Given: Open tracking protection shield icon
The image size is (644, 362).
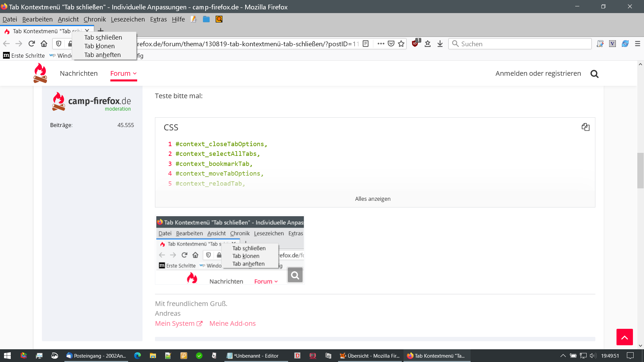Looking at the screenshot, I should click(x=59, y=44).
